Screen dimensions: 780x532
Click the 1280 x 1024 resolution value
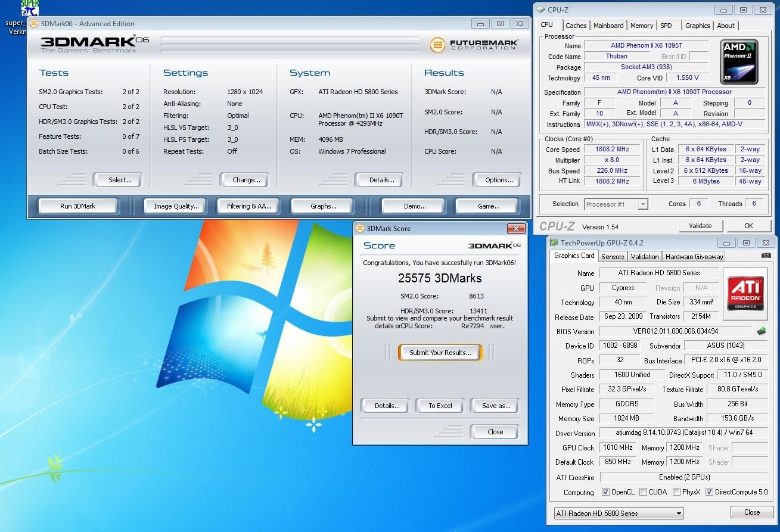point(245,92)
